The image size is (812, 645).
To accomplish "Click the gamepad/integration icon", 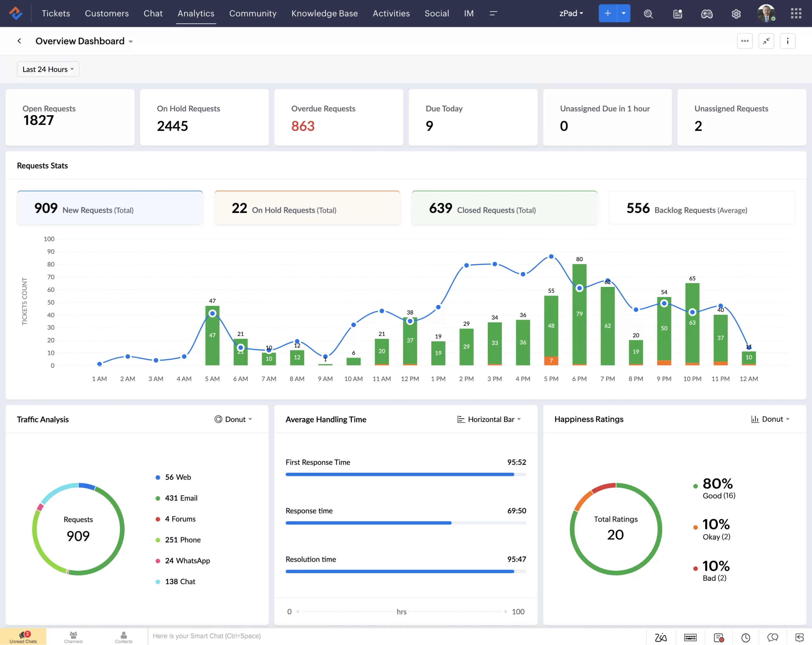I will click(x=707, y=13).
